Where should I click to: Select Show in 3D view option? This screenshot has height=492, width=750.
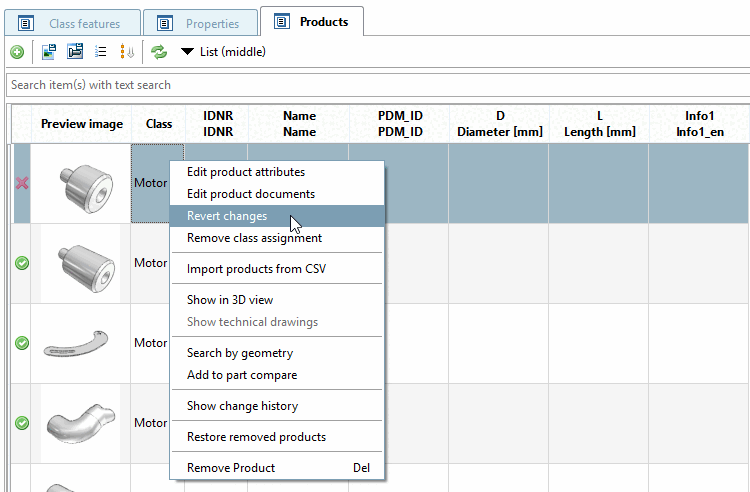pos(230,300)
